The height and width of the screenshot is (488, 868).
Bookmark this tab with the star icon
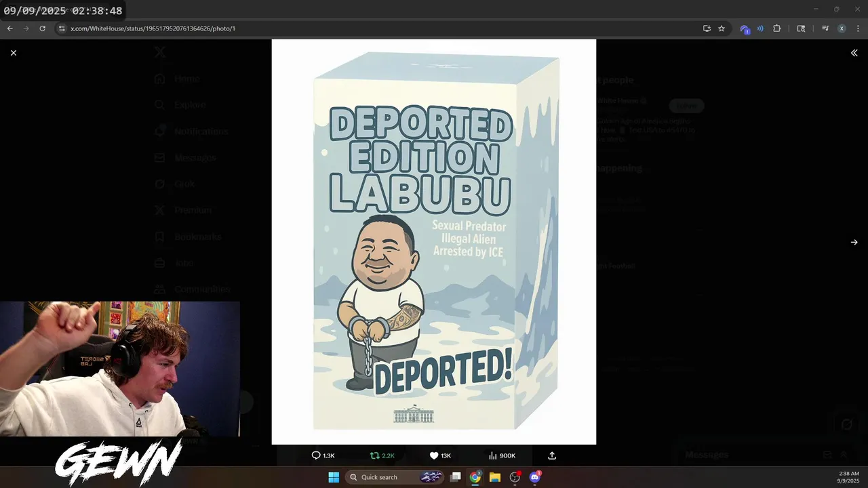pyautogui.click(x=722, y=28)
